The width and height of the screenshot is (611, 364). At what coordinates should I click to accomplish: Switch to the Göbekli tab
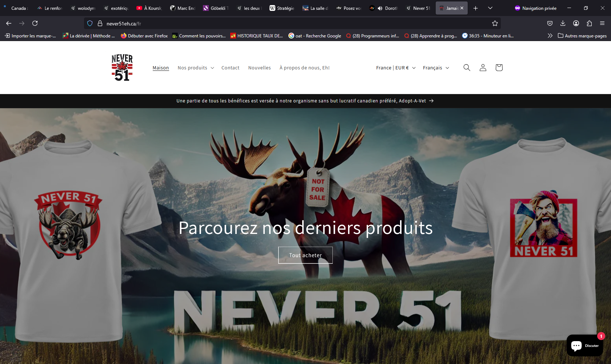tap(216, 8)
